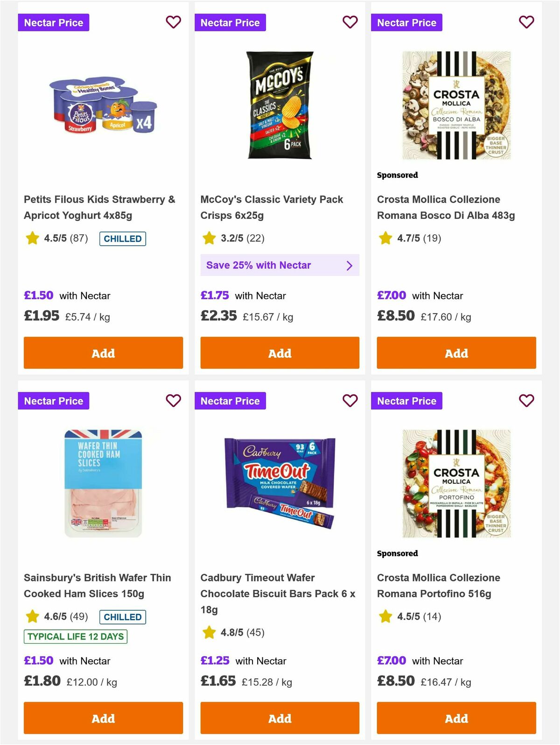The image size is (560, 745).
Task: Click the TYPICAL LIFE 12 DAYS label
Action: tap(76, 636)
